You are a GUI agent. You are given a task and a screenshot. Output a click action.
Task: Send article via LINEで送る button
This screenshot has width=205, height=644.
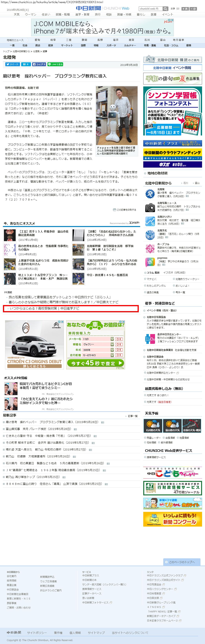coord(55,64)
